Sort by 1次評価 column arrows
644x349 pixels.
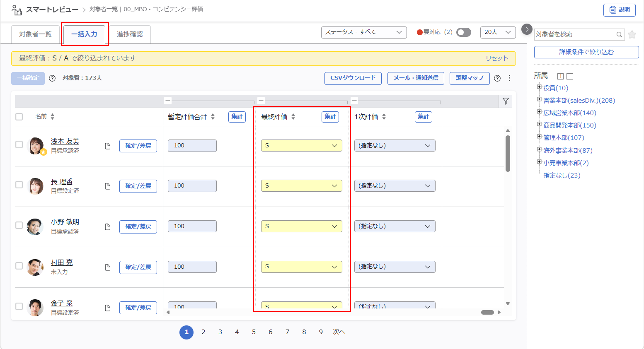[x=384, y=116]
